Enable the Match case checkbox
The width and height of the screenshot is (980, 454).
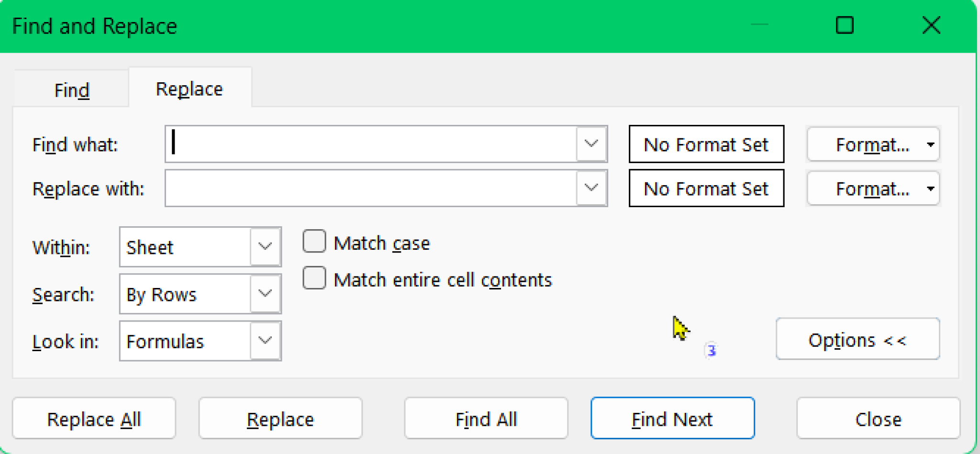pyautogui.click(x=314, y=242)
